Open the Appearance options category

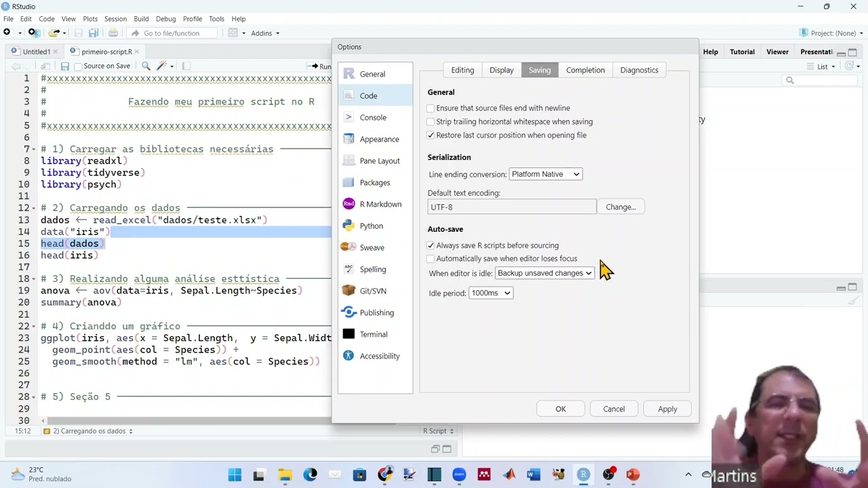[375, 139]
